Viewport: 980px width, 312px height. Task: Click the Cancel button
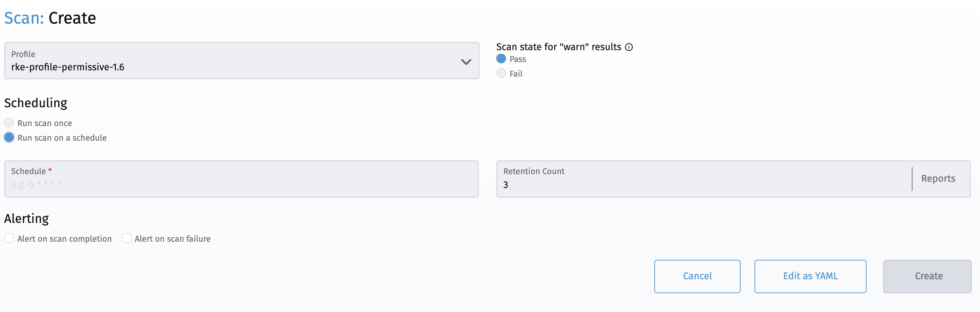pyautogui.click(x=697, y=276)
